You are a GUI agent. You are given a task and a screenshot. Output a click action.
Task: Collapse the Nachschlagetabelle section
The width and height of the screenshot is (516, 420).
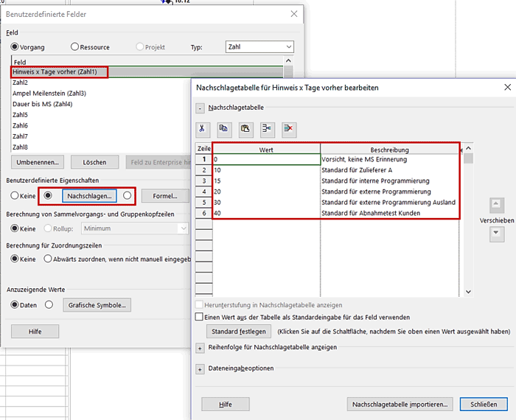(x=200, y=108)
